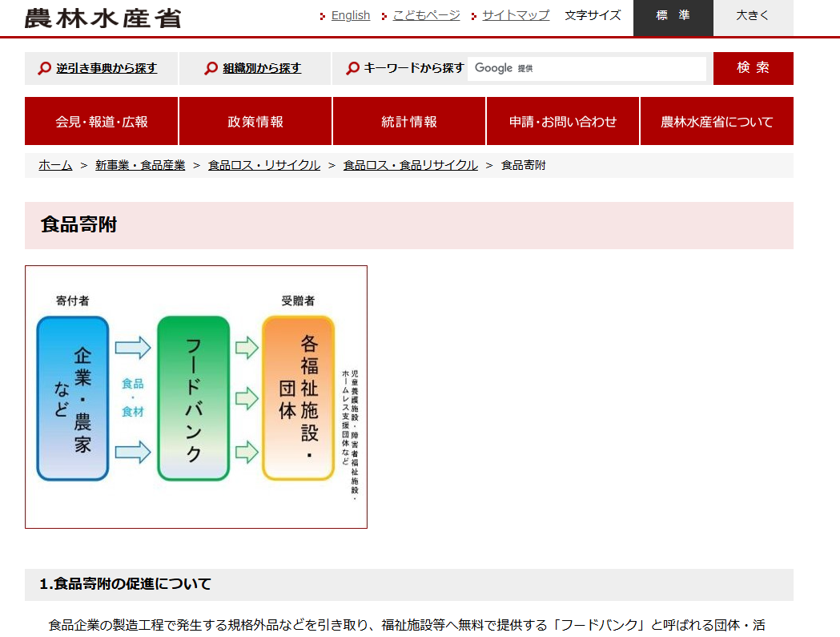
Task: Switch text size to 大きく
Action: 752,16
